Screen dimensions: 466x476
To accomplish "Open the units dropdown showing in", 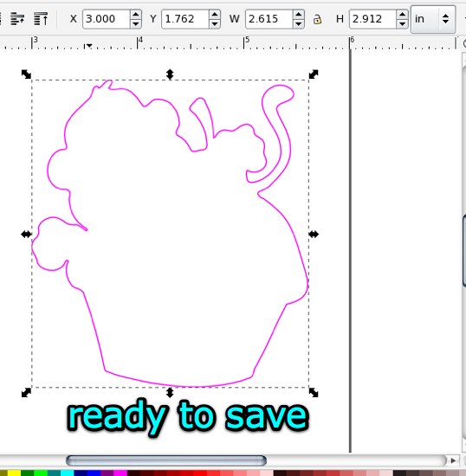I will tap(433, 19).
